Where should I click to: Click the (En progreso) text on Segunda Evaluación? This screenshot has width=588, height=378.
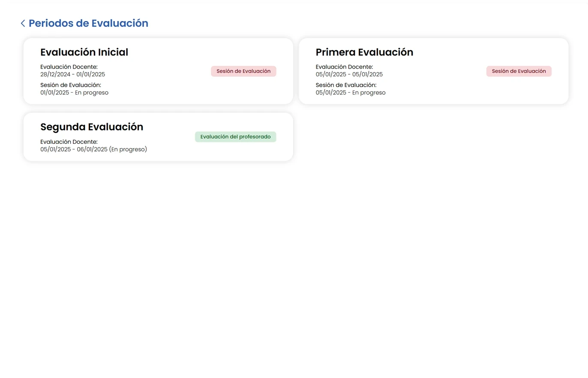pyautogui.click(x=129, y=149)
